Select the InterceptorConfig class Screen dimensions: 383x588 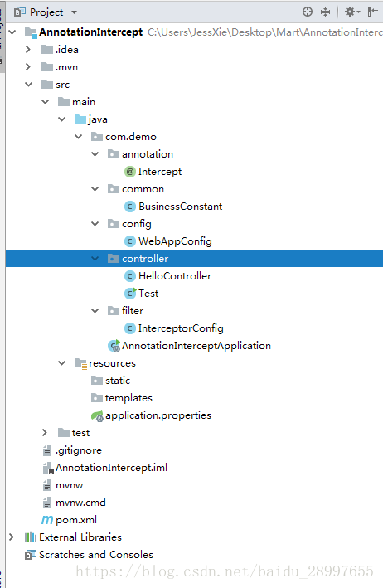(181, 328)
